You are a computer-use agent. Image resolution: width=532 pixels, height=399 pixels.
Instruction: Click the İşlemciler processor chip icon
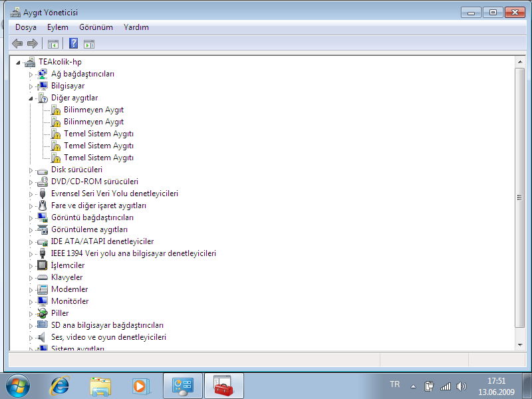43,265
